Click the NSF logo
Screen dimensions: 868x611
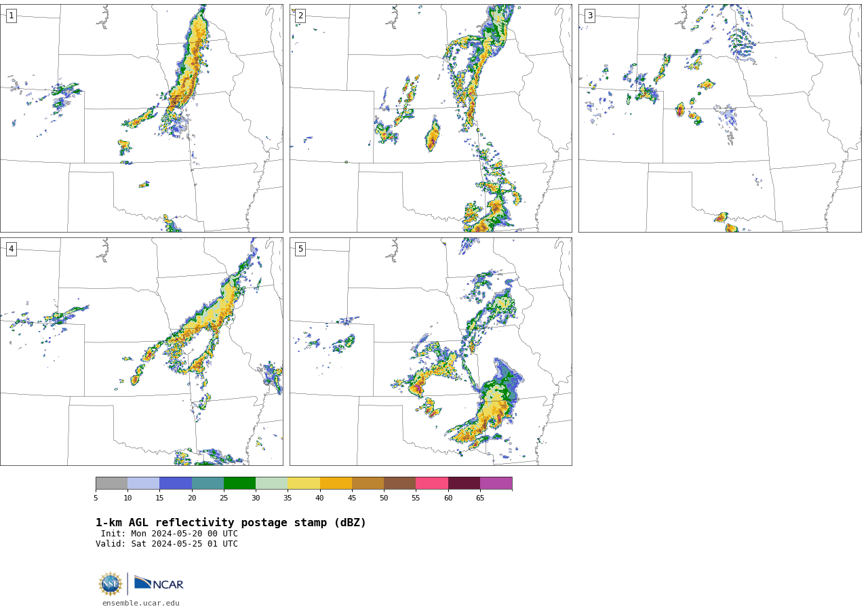coord(111,584)
